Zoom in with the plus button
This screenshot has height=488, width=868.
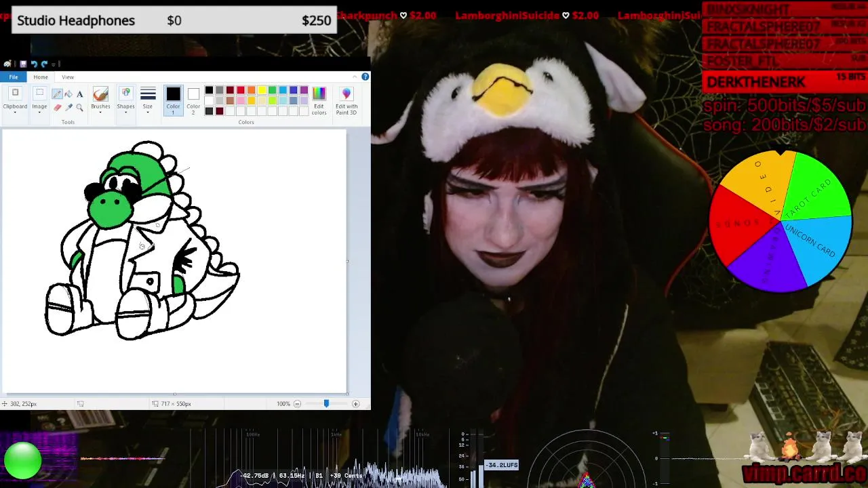(x=355, y=404)
